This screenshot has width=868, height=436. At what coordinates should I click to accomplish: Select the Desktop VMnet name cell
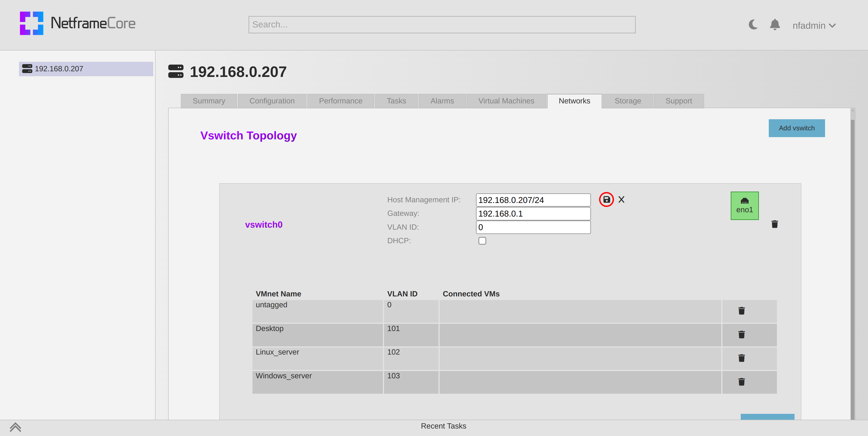317,335
